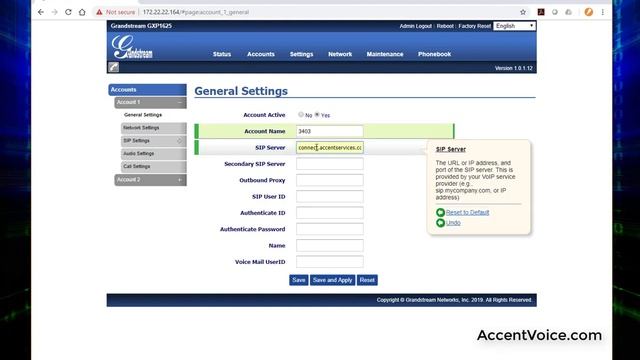Open the Settings menu
Viewport: 640px width, 360px height.
pos(301,54)
